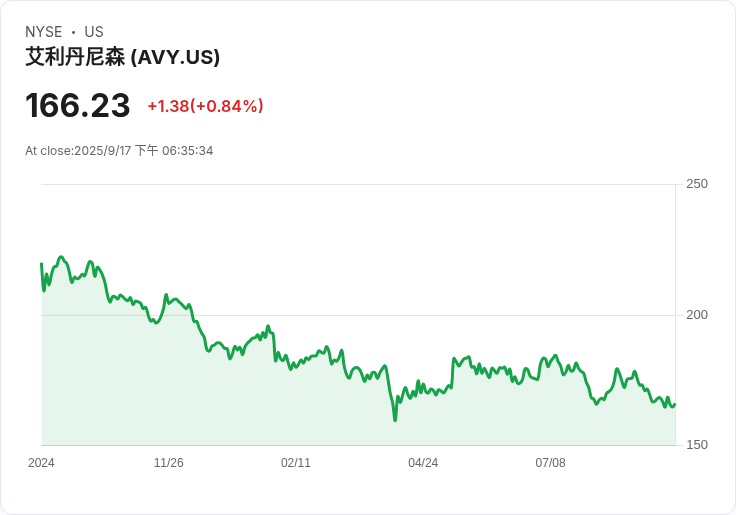Click the lowest dip on the price line
Image resolution: width=736 pixels, height=515 pixels.
tap(395, 420)
